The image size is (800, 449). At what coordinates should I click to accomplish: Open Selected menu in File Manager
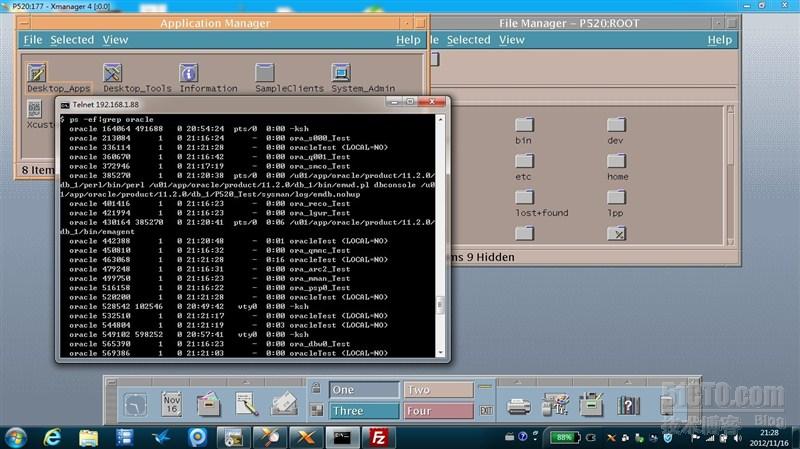coord(468,40)
